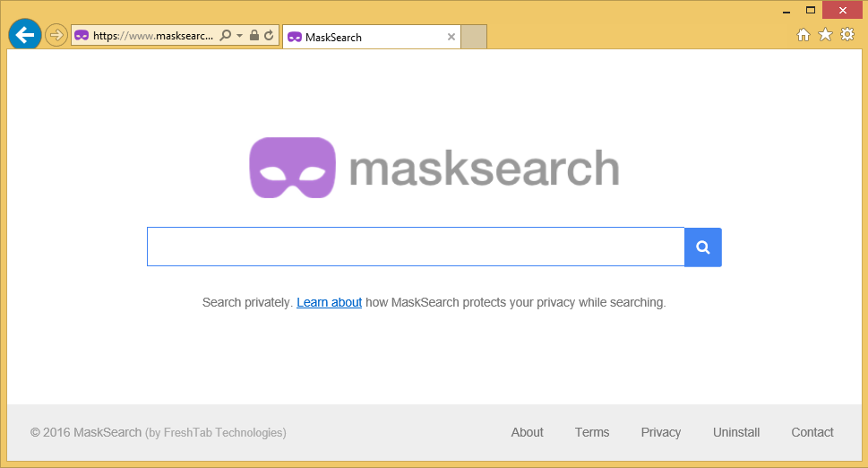Viewport: 868px width, 468px height.
Task: Refresh the page with the reload icon
Action: 269,36
